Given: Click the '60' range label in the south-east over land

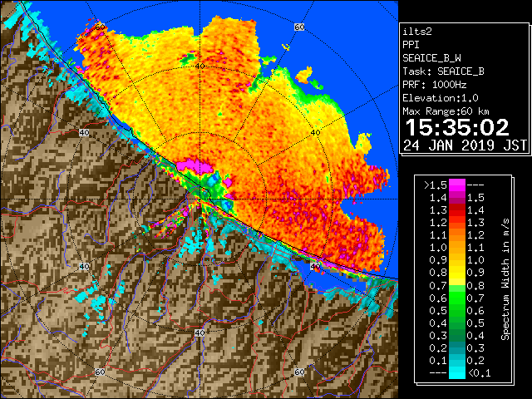Looking at the screenshot, I should point(299,372).
